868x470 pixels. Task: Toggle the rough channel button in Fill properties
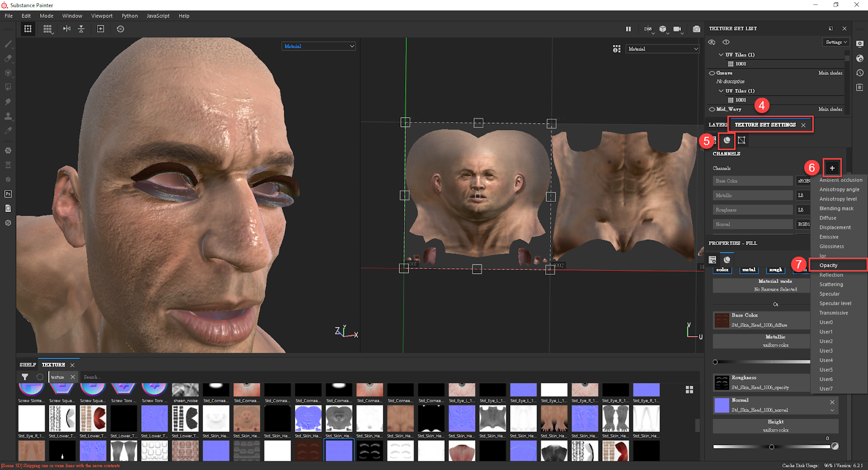click(x=776, y=269)
